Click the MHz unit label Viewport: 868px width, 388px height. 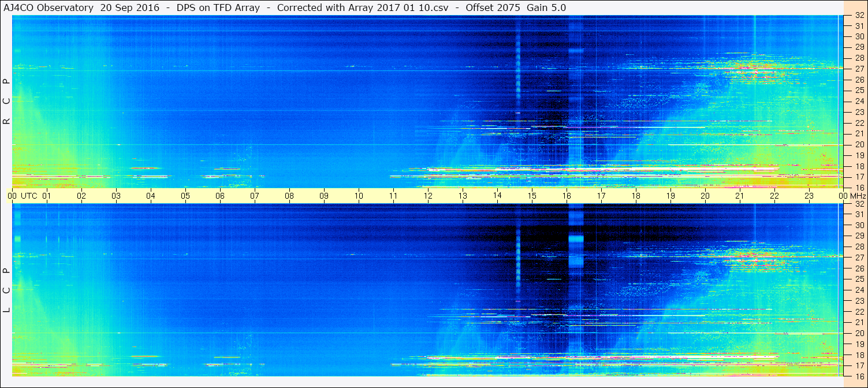858,196
